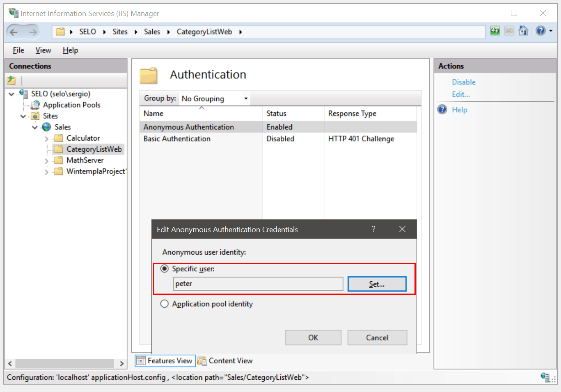The height and width of the screenshot is (392, 561).
Task: Click the Set... button
Action: [x=377, y=284]
